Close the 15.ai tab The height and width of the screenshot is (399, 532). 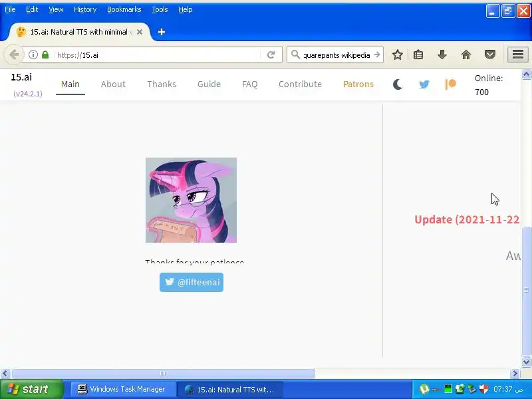(x=140, y=32)
